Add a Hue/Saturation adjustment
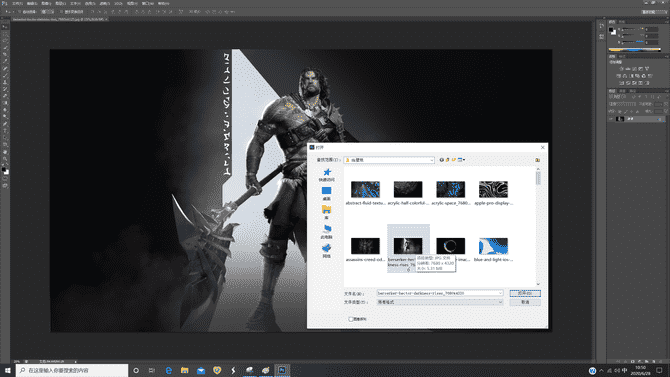The width and height of the screenshot is (670, 377). point(618,76)
